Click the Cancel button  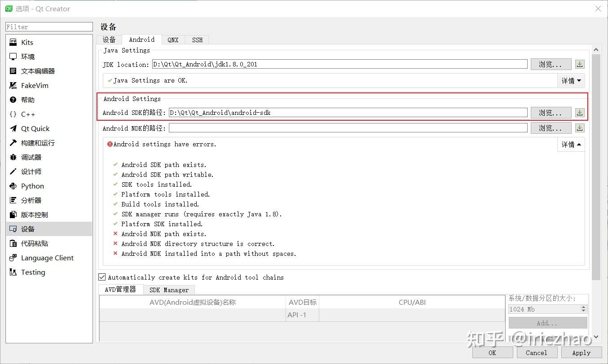point(536,352)
